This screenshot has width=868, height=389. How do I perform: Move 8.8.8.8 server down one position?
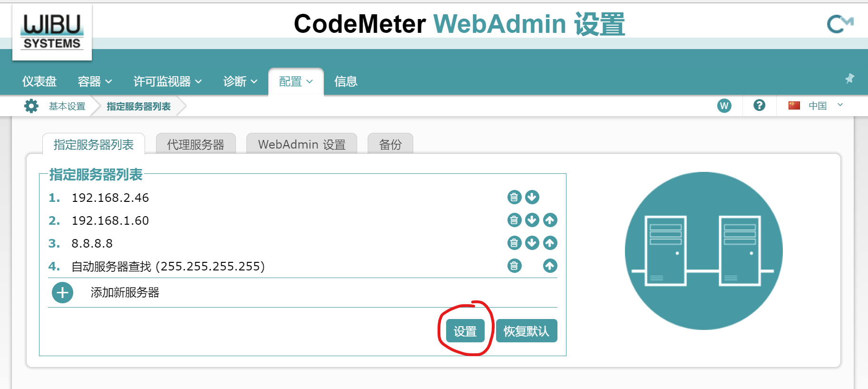[532, 243]
